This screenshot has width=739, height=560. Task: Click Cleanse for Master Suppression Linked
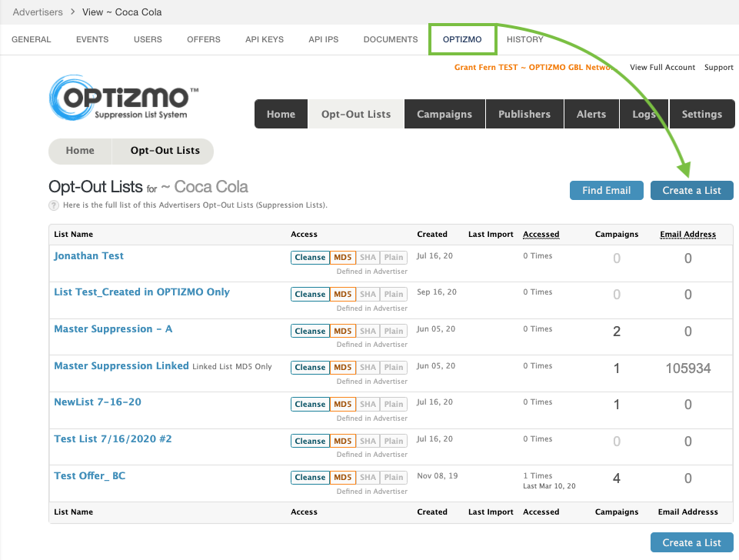(x=310, y=367)
